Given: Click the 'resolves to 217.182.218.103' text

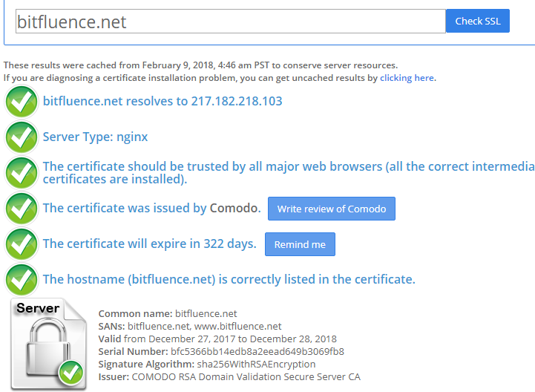Looking at the screenshot, I should point(163,102).
